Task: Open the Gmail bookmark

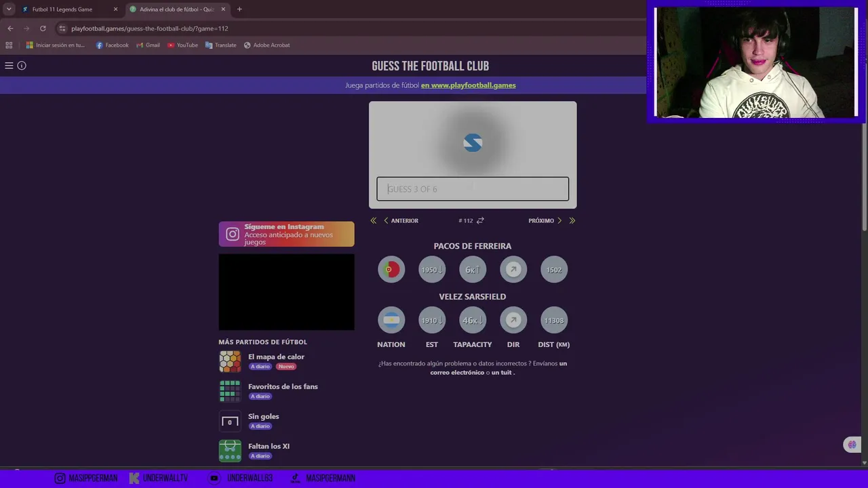Action: pos(149,45)
